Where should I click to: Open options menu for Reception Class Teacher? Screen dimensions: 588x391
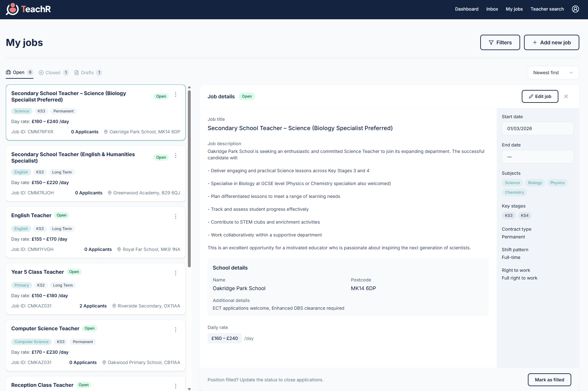[x=176, y=386]
